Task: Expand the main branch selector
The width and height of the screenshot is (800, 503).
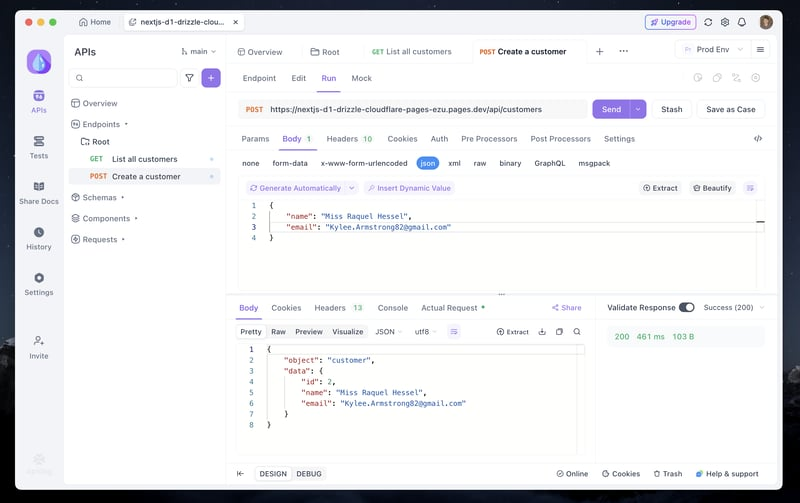Action: (198, 52)
